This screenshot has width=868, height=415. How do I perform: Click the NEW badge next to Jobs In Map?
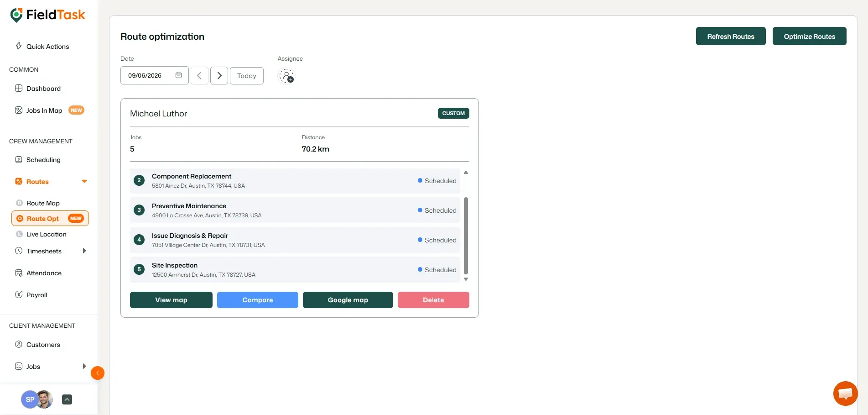coord(76,110)
